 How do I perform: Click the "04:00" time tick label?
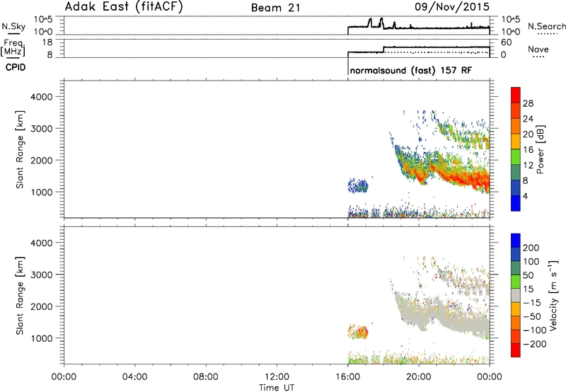pyautogui.click(x=135, y=377)
